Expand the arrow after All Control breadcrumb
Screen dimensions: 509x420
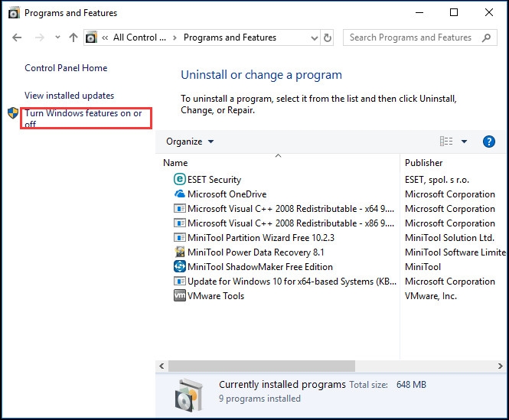click(175, 38)
